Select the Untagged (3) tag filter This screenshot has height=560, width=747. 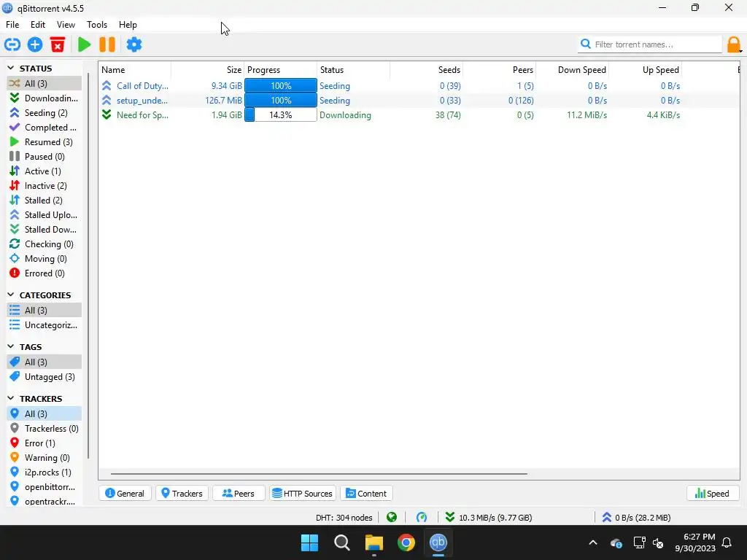coord(44,377)
